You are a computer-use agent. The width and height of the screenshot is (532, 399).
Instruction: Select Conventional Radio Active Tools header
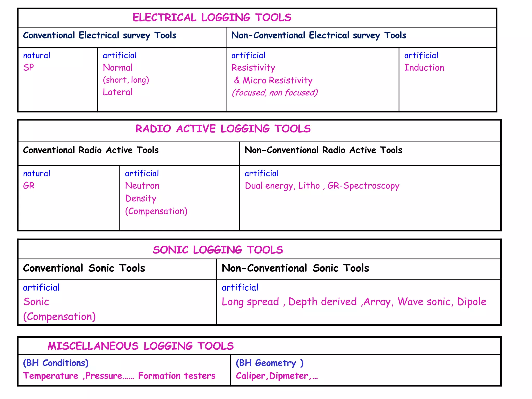[x=91, y=150]
